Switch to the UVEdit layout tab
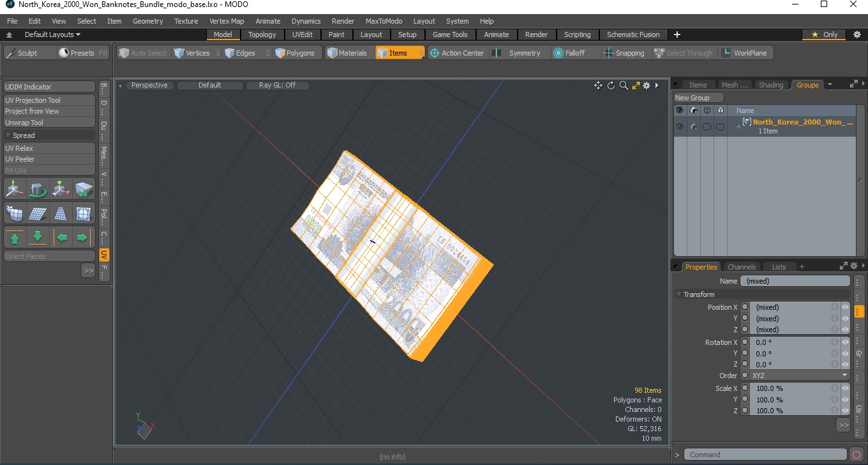This screenshot has width=868, height=465. pyautogui.click(x=303, y=34)
